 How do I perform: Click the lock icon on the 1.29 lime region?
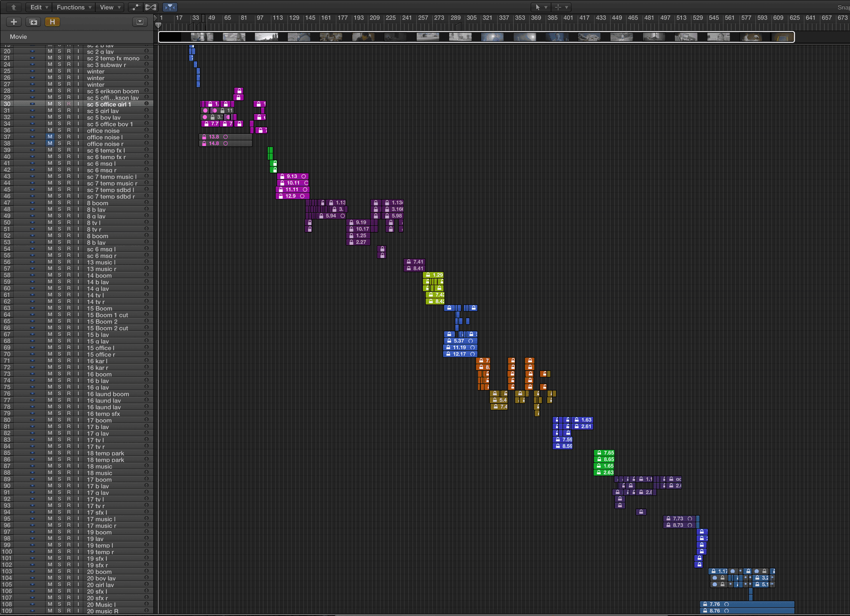coord(428,275)
